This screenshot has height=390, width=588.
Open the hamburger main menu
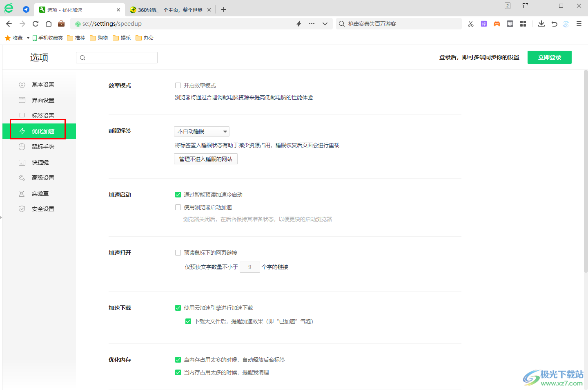pyautogui.click(x=579, y=24)
